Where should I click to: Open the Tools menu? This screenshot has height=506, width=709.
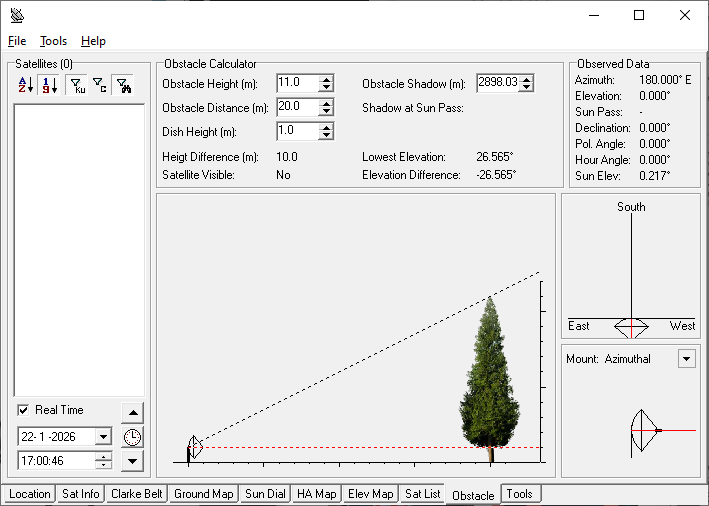(x=53, y=41)
